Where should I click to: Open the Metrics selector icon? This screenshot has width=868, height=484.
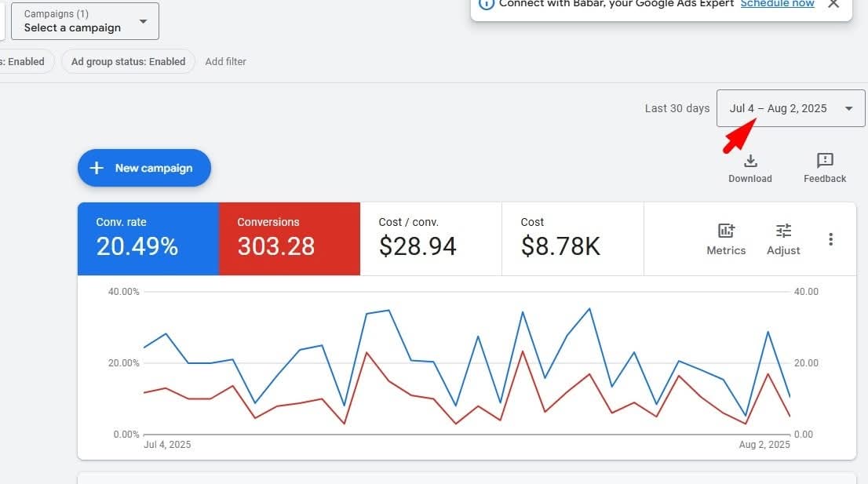(726, 231)
